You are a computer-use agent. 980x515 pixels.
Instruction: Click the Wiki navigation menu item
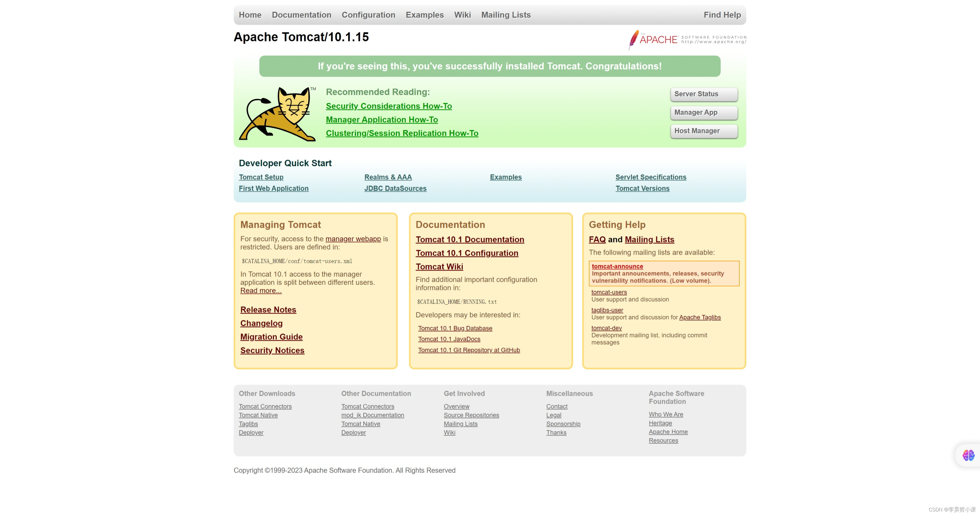461,14
